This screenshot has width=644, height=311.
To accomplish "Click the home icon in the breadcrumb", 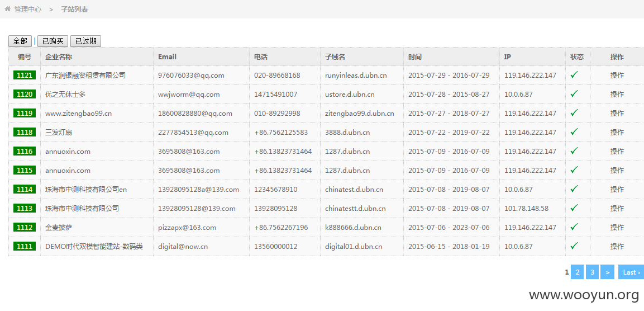I will click(x=7, y=8).
